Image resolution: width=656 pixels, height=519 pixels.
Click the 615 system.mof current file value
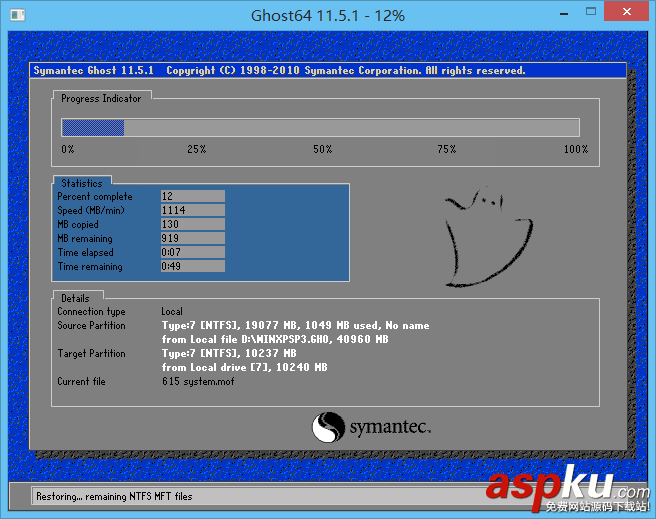[x=198, y=381]
